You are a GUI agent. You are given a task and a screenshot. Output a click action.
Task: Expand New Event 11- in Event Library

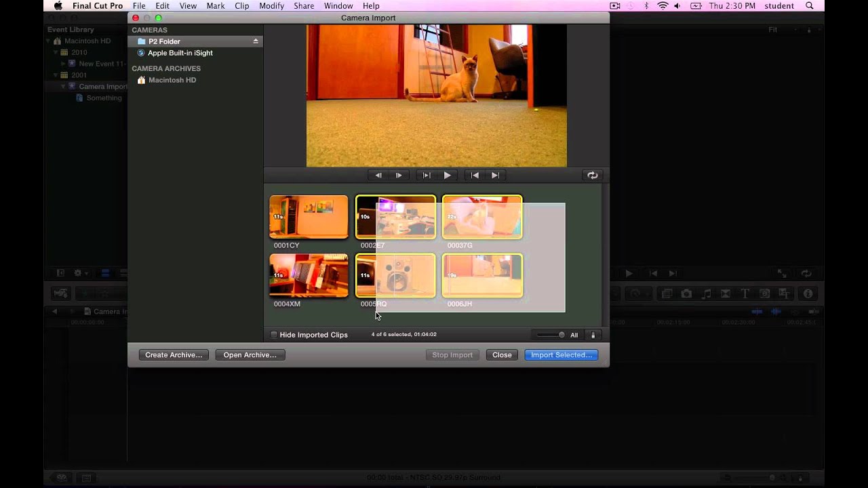click(x=63, y=64)
